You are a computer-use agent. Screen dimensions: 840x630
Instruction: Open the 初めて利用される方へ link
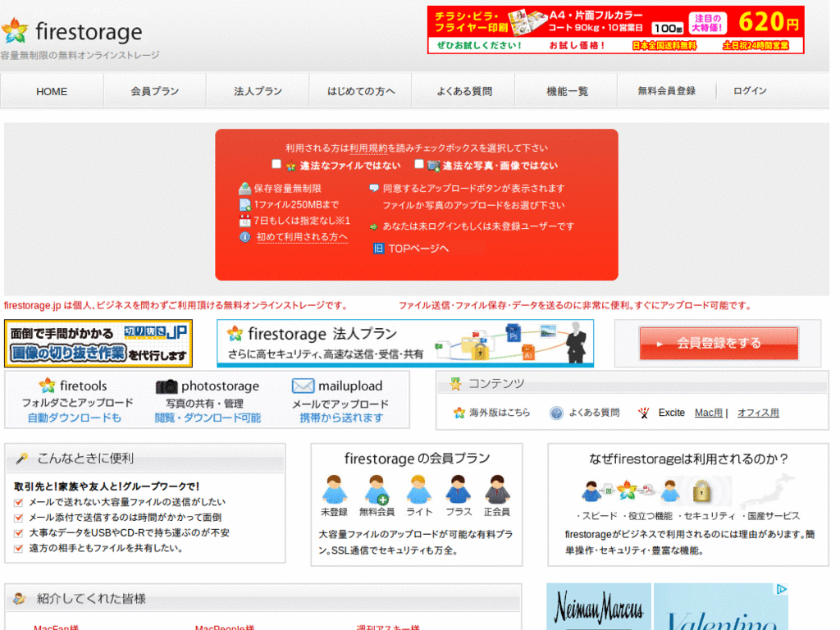pos(302,237)
